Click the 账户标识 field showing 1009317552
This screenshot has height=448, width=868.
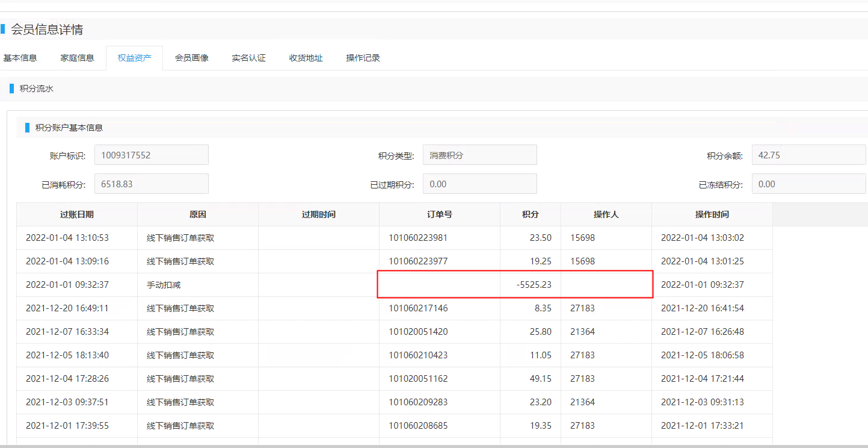coord(151,155)
